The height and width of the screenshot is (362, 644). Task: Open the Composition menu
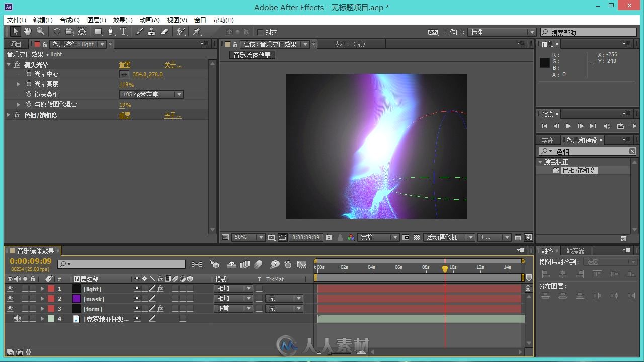point(69,20)
